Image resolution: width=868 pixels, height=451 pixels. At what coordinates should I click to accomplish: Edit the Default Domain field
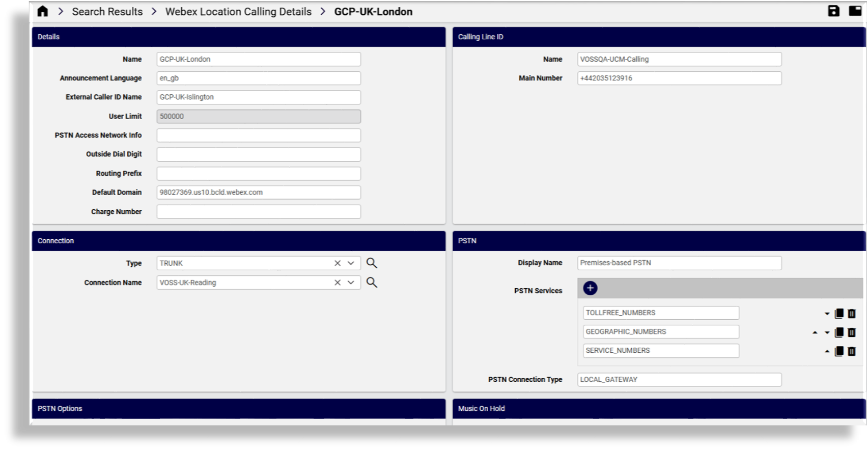click(259, 192)
